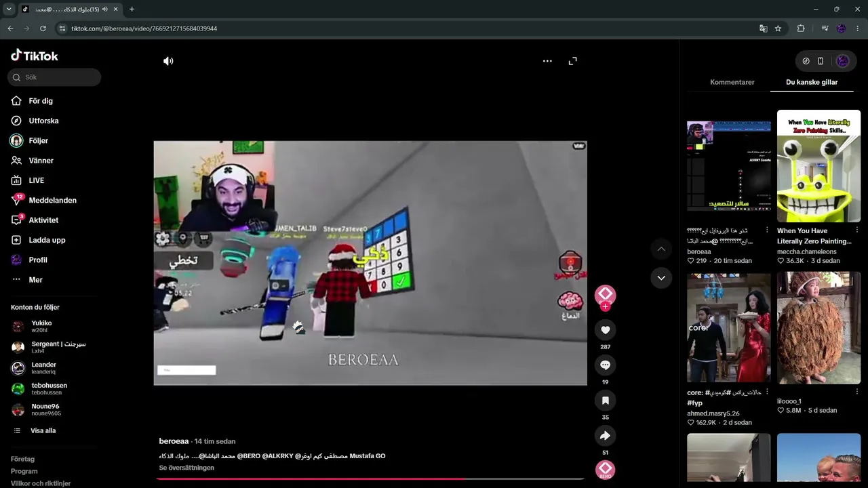Mute tab via speaker icon on tab
868x488 pixels.
[105, 9]
